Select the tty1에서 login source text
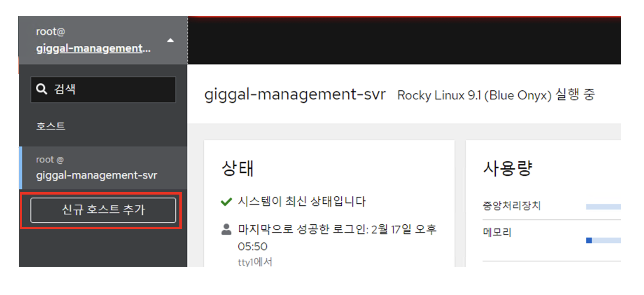644x295 pixels. [x=255, y=262]
